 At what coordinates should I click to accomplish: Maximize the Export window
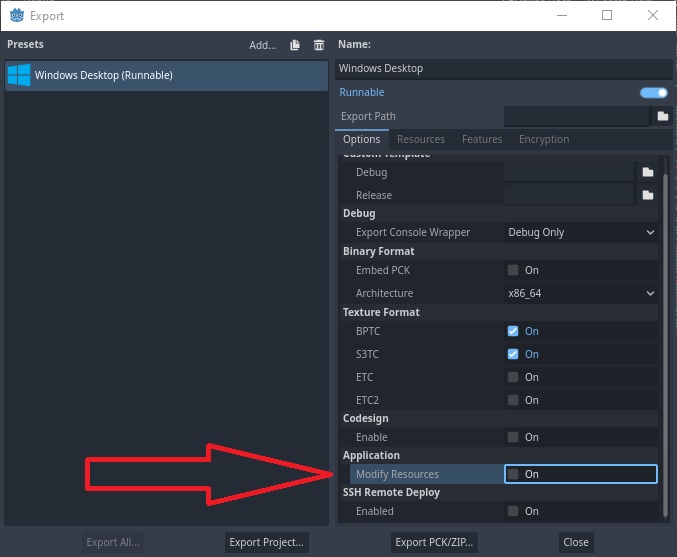click(607, 16)
